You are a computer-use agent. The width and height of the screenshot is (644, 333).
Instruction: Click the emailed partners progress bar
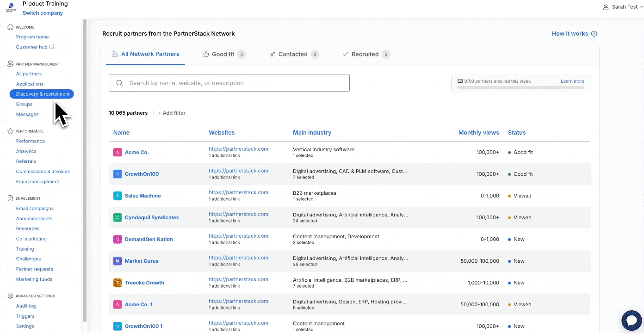(x=521, y=87)
